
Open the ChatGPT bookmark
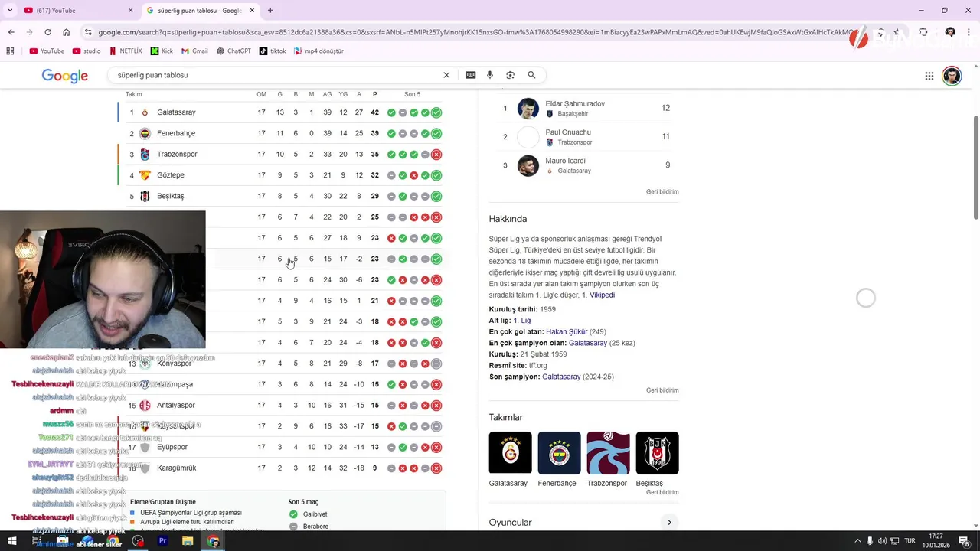tap(234, 51)
